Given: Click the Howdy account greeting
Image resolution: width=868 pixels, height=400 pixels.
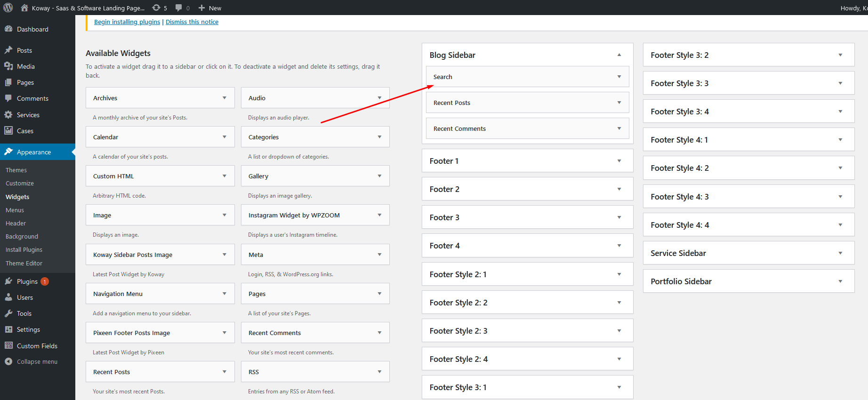Looking at the screenshot, I should pos(854,8).
